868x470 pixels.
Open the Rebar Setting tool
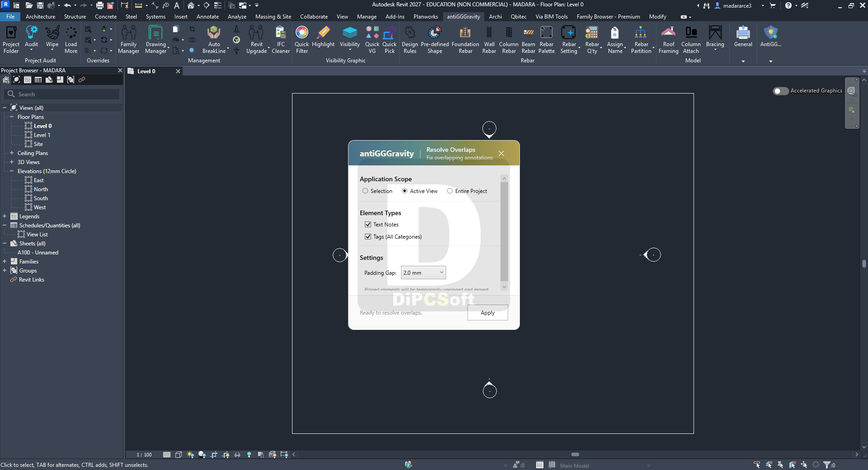(569, 40)
